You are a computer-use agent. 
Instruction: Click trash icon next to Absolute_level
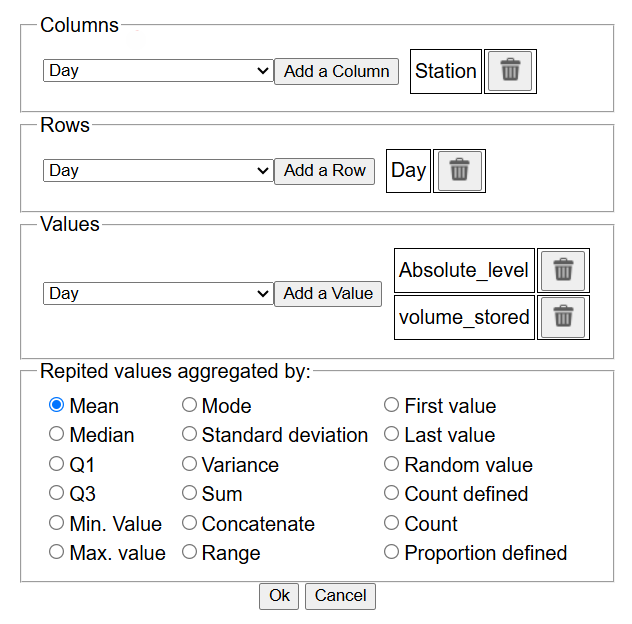(x=563, y=270)
